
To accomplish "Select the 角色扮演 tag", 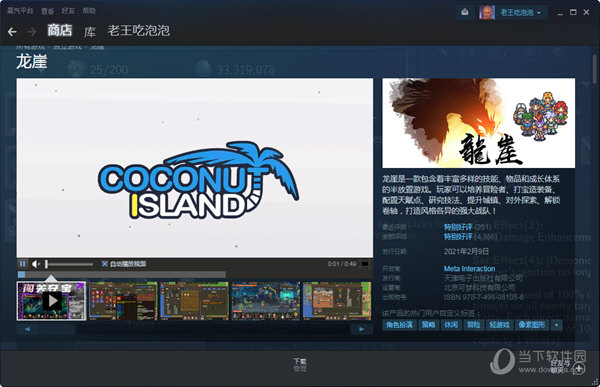I will [399, 325].
